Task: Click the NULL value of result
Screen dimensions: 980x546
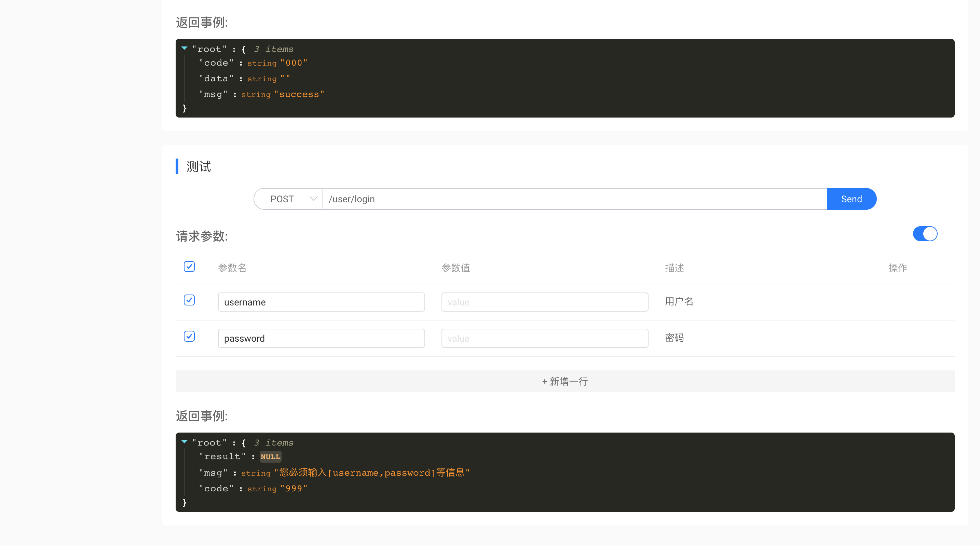Action: click(271, 457)
